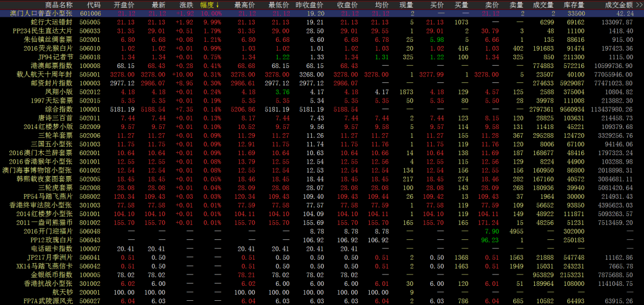644x305 pixels.
Task: Sort by 涨跌 column header
Action: pos(187,5)
